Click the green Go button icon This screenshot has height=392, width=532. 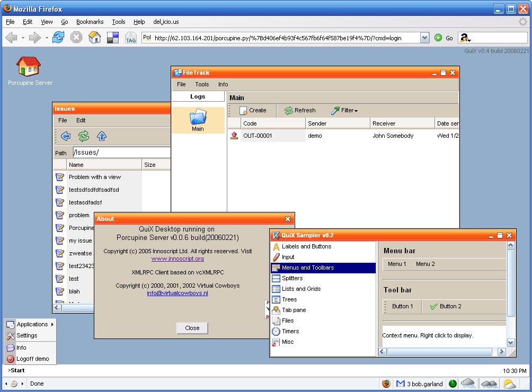pos(438,38)
